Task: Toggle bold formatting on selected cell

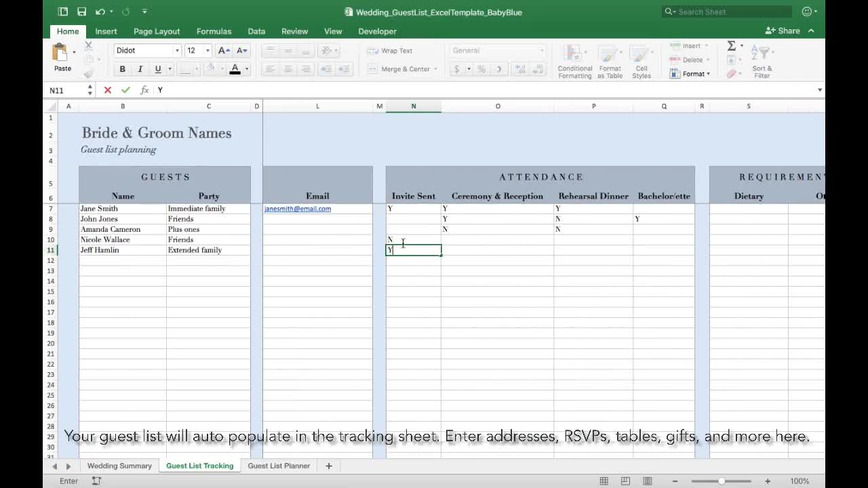Action: 122,68
